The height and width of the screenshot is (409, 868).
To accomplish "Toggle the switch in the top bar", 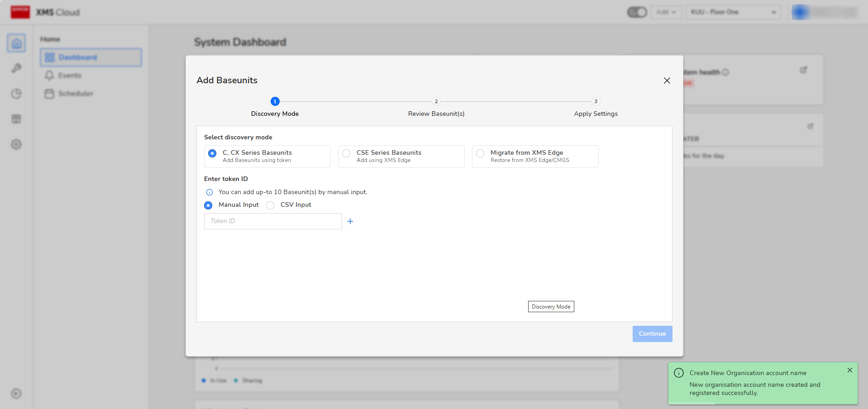I will coord(637,12).
